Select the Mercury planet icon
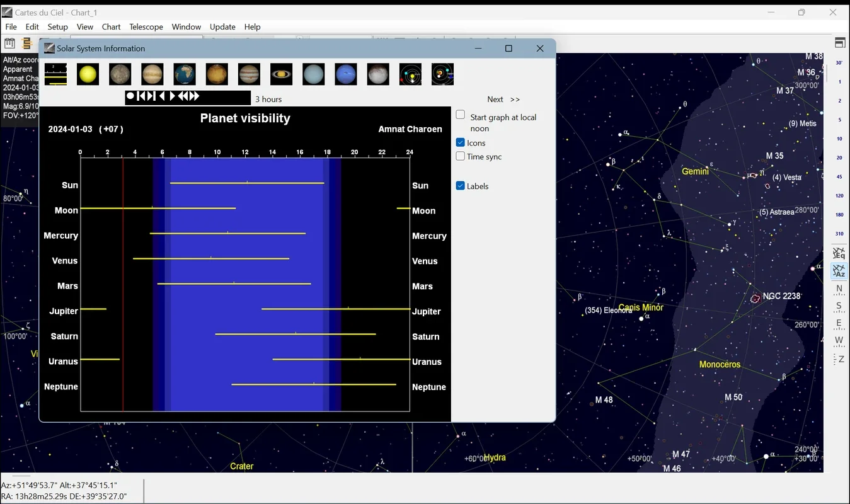850x504 pixels. click(120, 74)
